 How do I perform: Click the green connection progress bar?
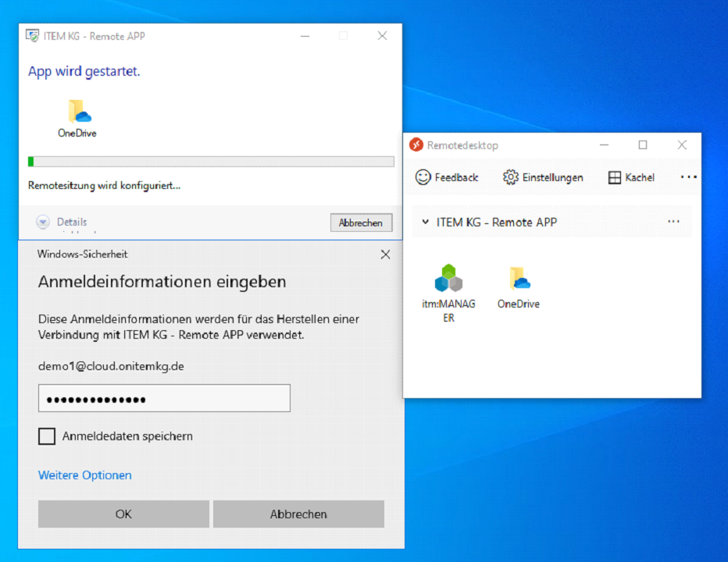[x=211, y=162]
